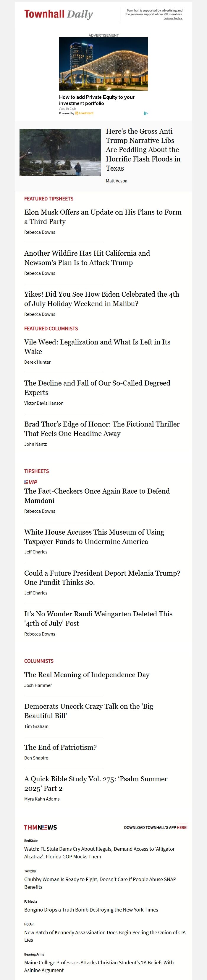Viewport: 207px width, 980px height.
Task: Open RedState Alligator Alcatraz story
Action: pos(99,852)
